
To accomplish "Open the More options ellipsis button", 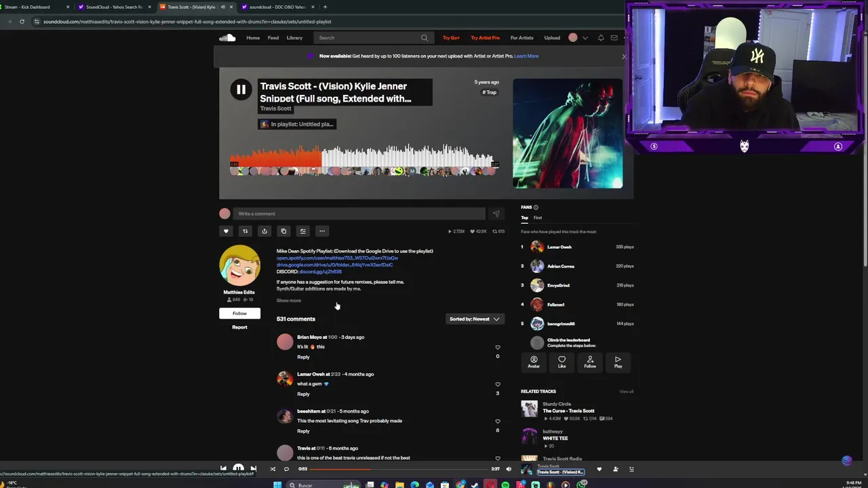I will (322, 231).
